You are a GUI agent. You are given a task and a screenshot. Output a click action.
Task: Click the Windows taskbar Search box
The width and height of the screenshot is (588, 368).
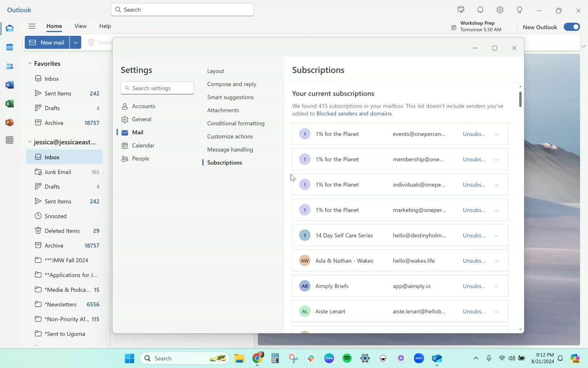(x=184, y=358)
